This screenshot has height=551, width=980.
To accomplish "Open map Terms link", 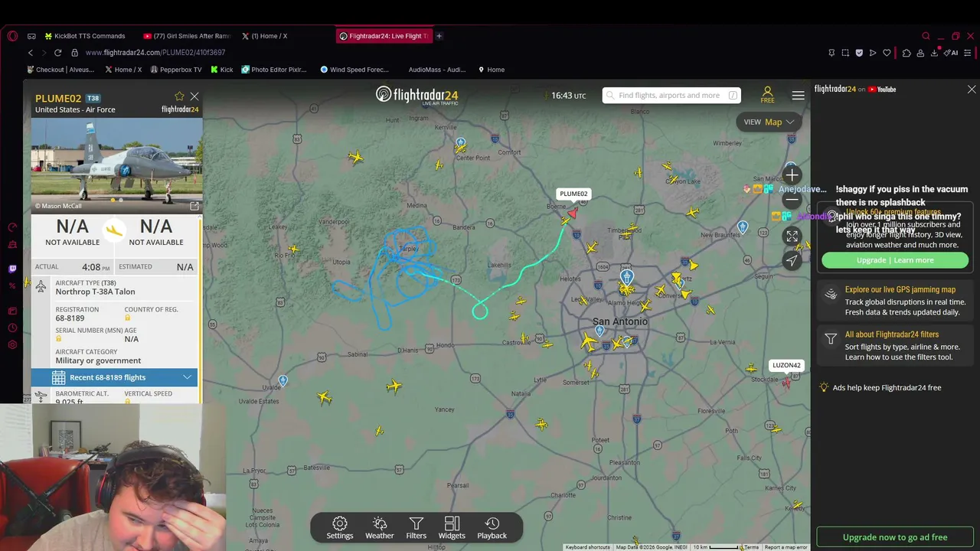I will tap(752, 547).
